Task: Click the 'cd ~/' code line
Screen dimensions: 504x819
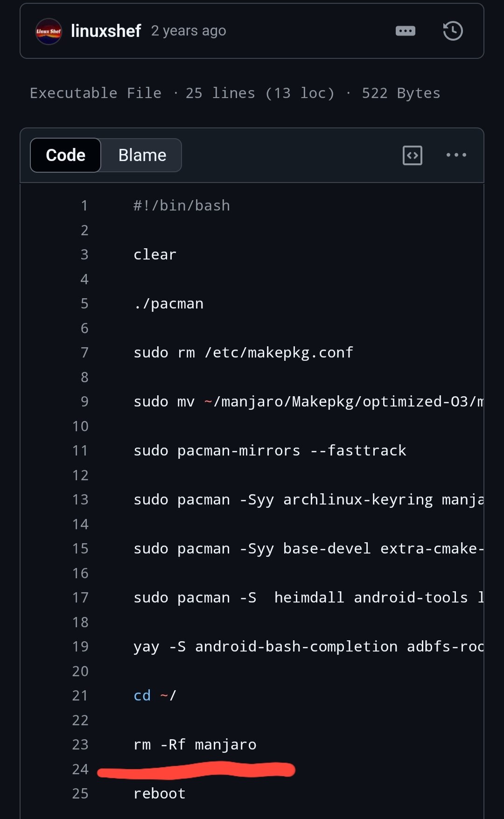Action: 155,695
